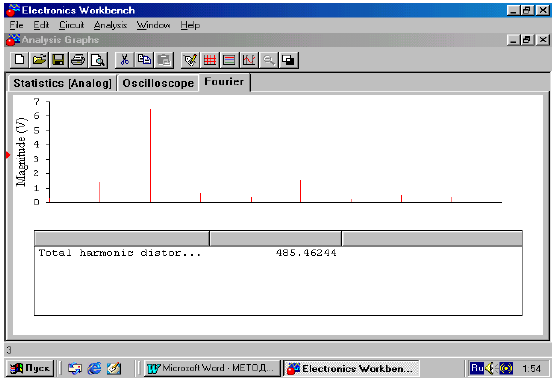The width and height of the screenshot is (557, 388).
Task: Print the Fourier graph
Action: pyautogui.click(x=78, y=60)
